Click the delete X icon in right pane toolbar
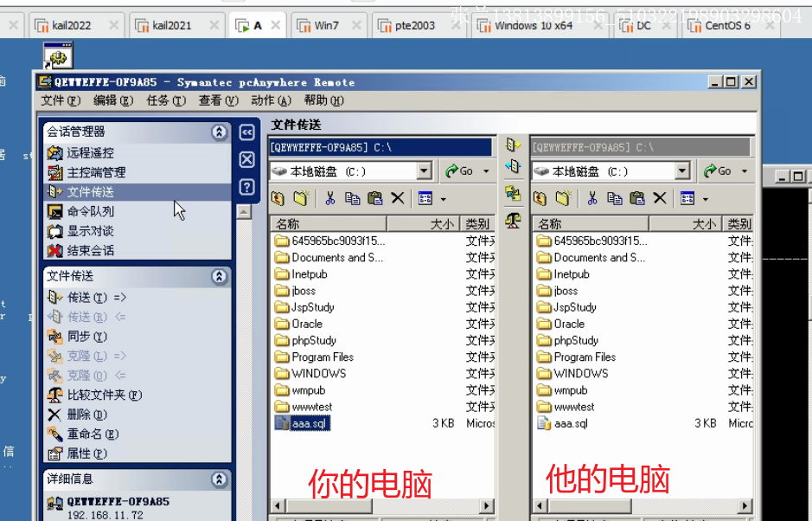 pyautogui.click(x=659, y=198)
